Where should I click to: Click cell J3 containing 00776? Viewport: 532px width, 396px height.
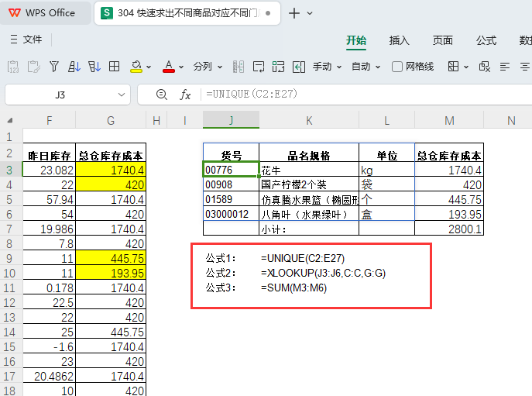pyautogui.click(x=231, y=169)
